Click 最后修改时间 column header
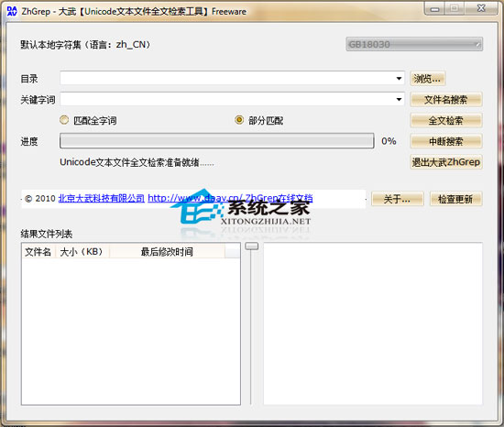The image size is (504, 427). (167, 252)
